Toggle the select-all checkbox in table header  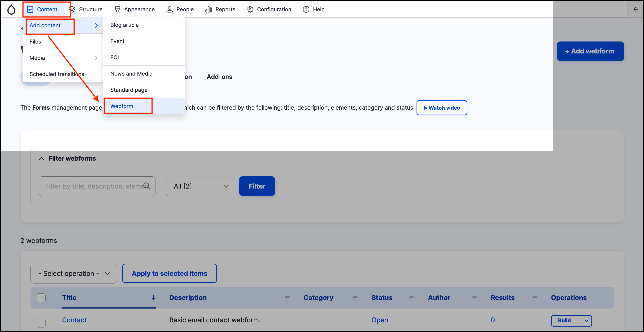(41, 297)
